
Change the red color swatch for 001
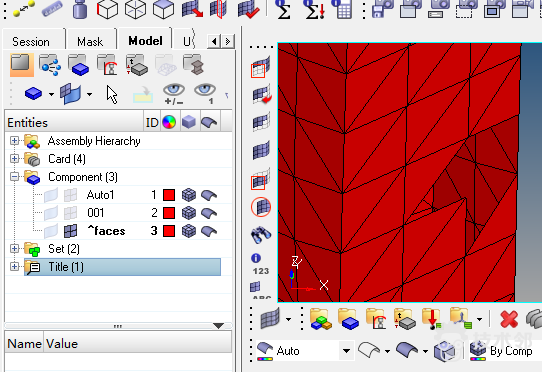pyautogui.click(x=169, y=213)
